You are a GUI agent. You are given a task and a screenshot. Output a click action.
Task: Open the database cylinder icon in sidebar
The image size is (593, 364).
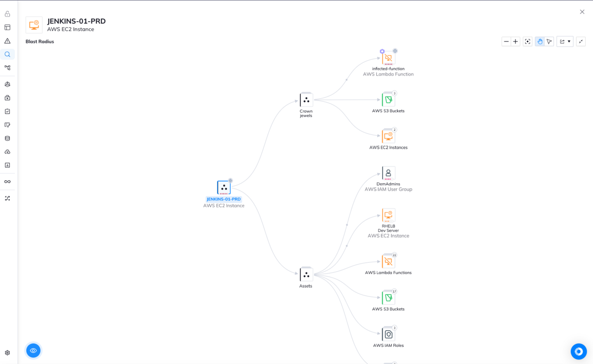click(7, 138)
